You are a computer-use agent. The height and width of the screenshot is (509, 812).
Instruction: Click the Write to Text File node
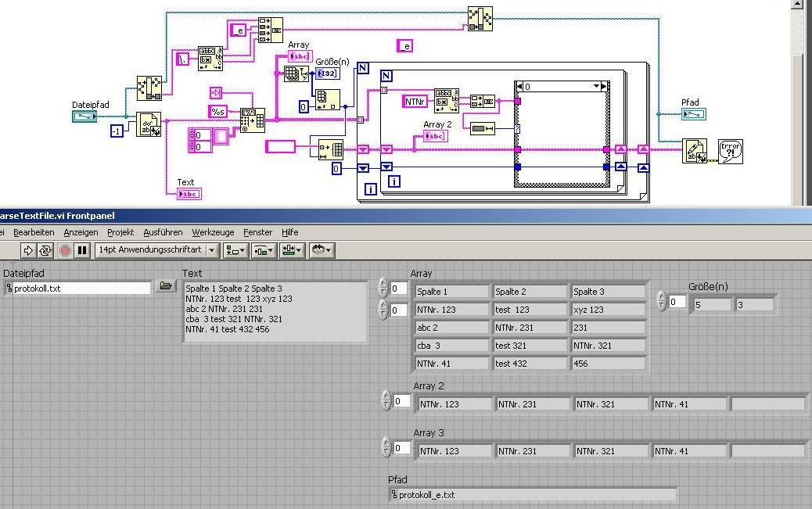coord(695,151)
